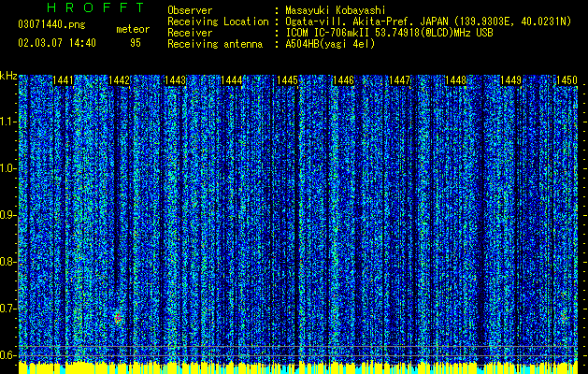Select antenna value A504HB(yagi 4el)
The image size is (588, 374).
click(x=330, y=44)
